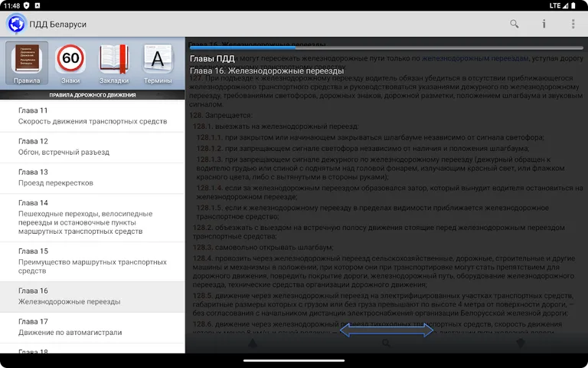The width and height of the screenshot is (588, 368).
Task: Follow the железнодорожным переездам link
Action: 475,58
